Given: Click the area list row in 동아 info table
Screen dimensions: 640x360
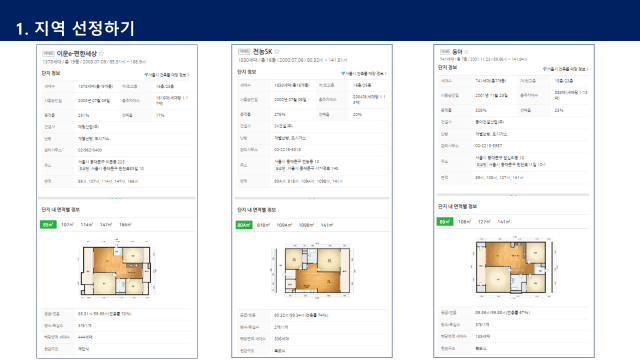Looking at the screenshot, I should [513, 178].
